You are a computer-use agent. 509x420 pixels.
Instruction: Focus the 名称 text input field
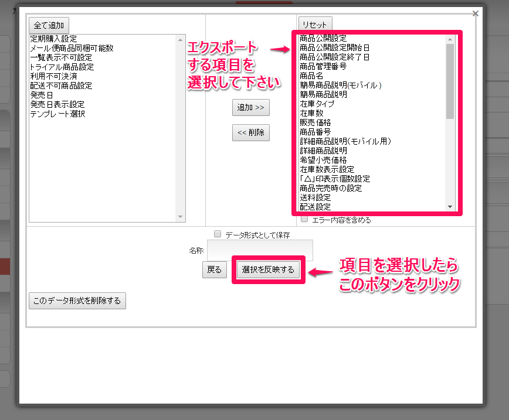pyautogui.click(x=260, y=250)
